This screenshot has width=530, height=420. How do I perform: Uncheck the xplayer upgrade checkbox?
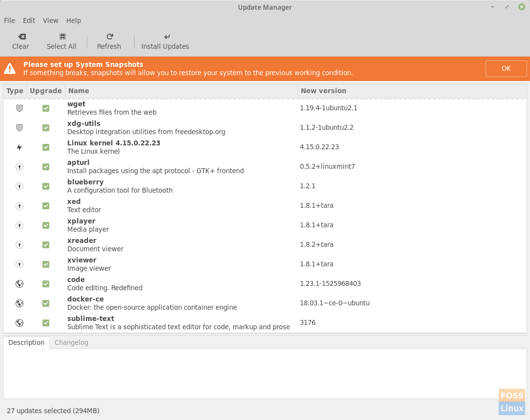click(x=46, y=225)
